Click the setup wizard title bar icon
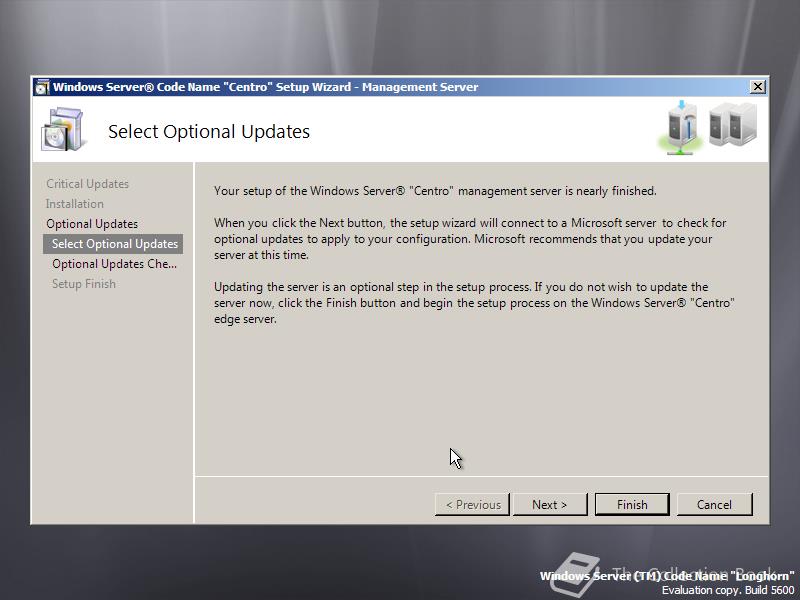 point(42,87)
